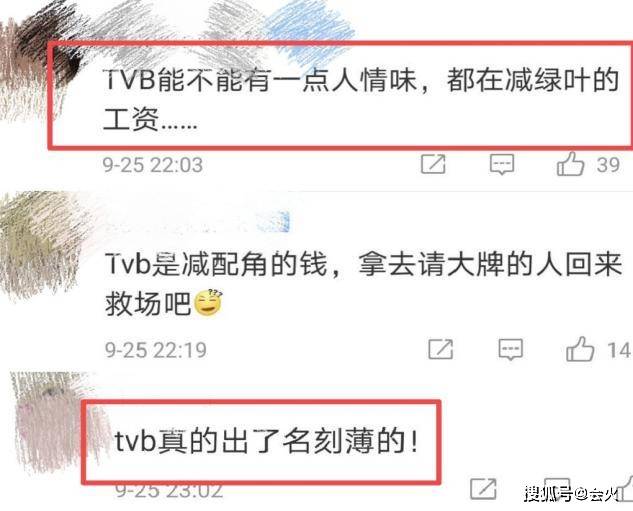The width and height of the screenshot is (633, 511).
Task: Reply to the 9-25 22:03 comment
Action: pos(502,164)
